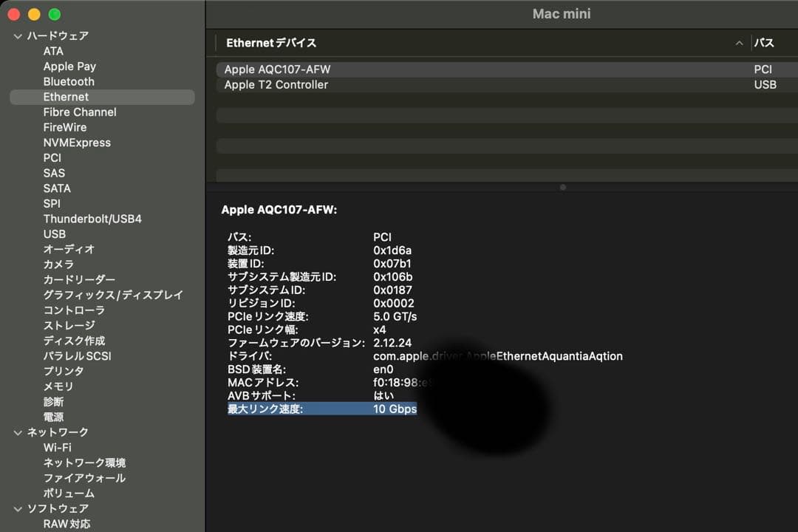Open the Bluetooth hardware section

pyautogui.click(x=68, y=81)
